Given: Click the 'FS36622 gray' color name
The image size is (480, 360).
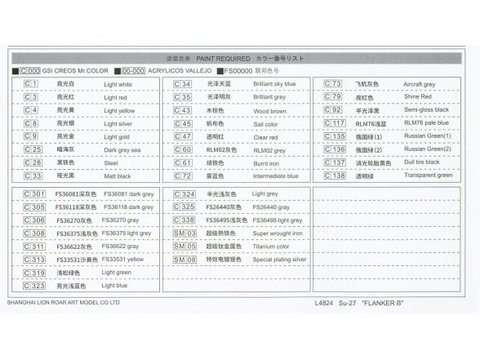Looking at the screenshot, I should (x=120, y=246).
